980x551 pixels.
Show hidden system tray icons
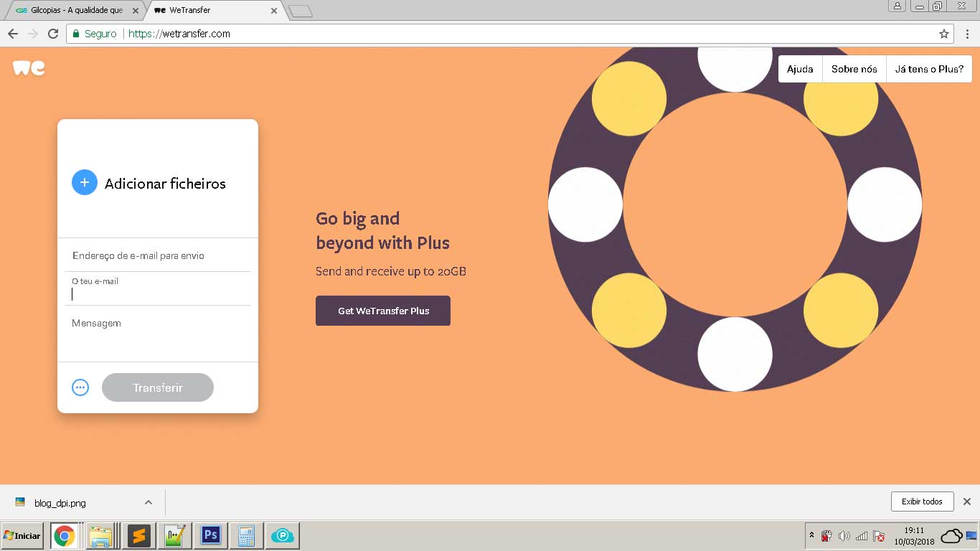pos(811,536)
